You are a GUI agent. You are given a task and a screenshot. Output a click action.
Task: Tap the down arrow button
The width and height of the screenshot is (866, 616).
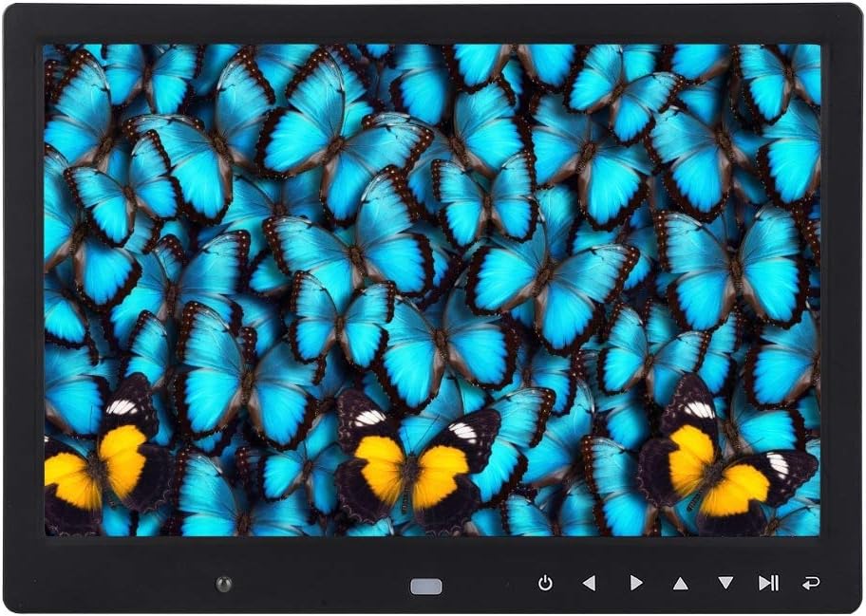tap(725, 583)
